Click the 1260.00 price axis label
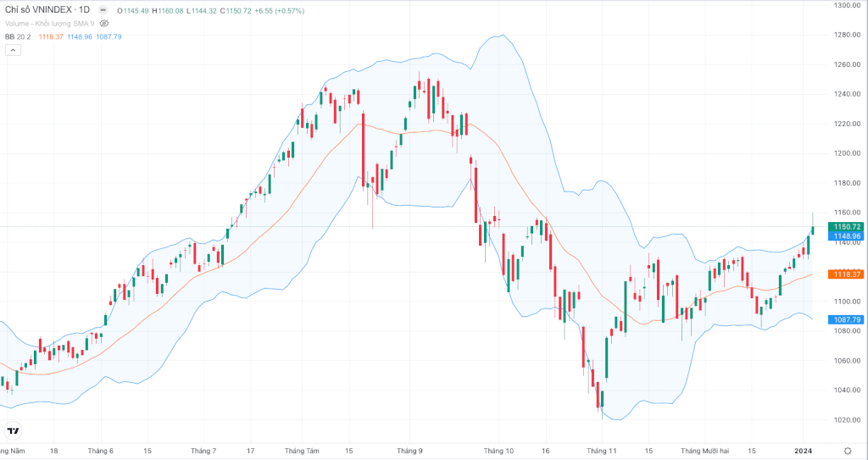Viewport: 868px width, 460px height. click(847, 64)
